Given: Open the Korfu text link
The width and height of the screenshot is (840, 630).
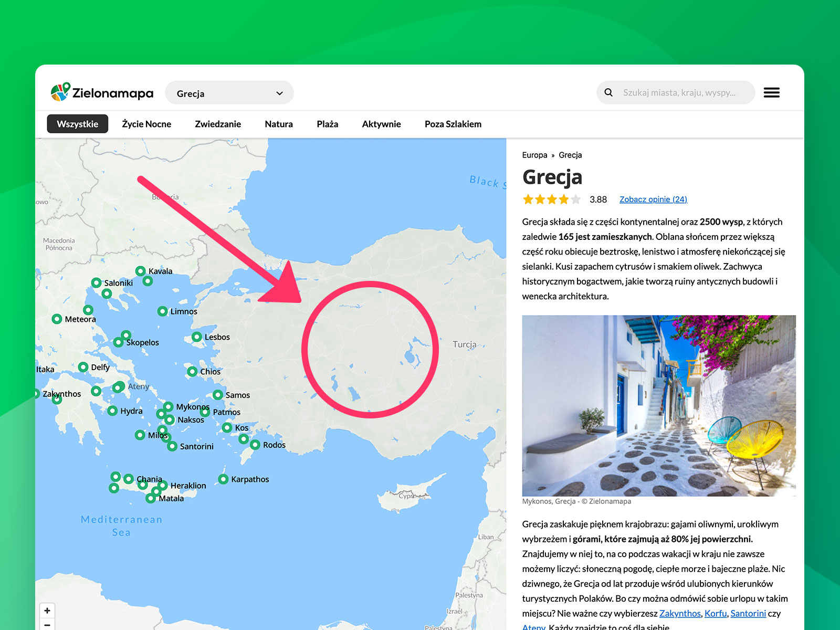Looking at the screenshot, I should pyautogui.click(x=716, y=613).
